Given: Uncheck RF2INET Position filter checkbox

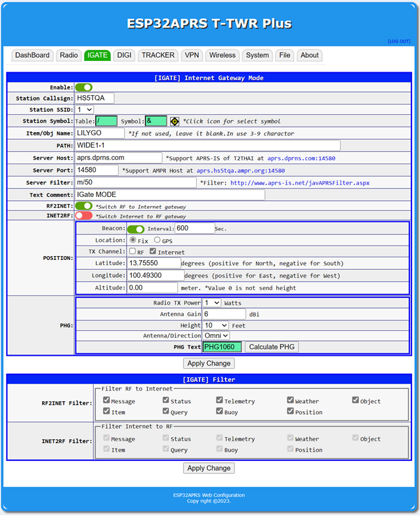Looking at the screenshot, I should [290, 411].
